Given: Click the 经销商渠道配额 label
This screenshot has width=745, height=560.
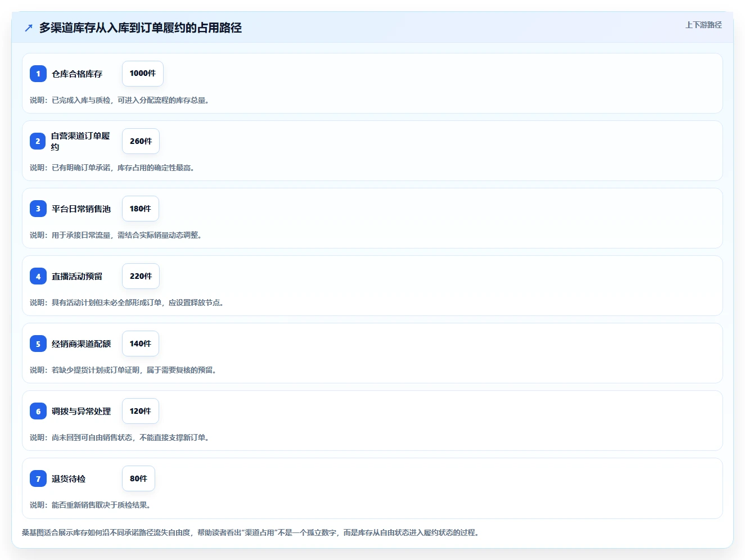Looking at the screenshot, I should [x=81, y=344].
